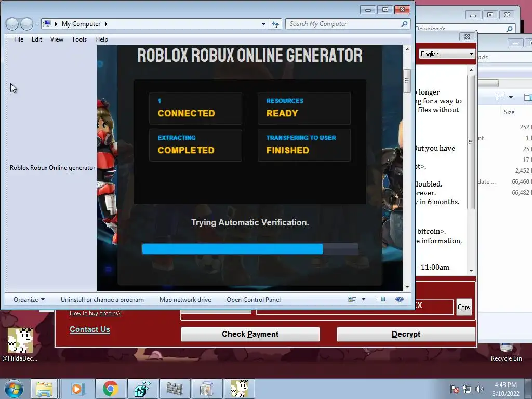
Task: Expand the breadcrumb arrow after My Computer
Action: (x=106, y=24)
